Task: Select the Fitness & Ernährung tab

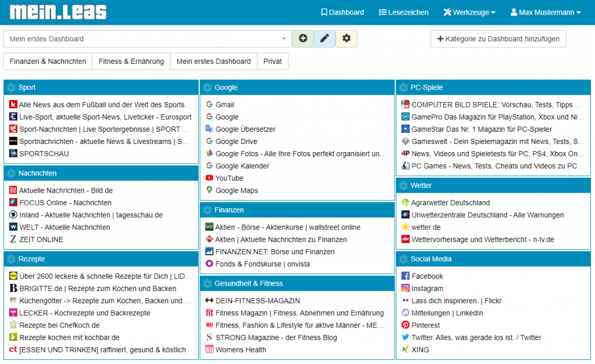Action: coord(131,62)
